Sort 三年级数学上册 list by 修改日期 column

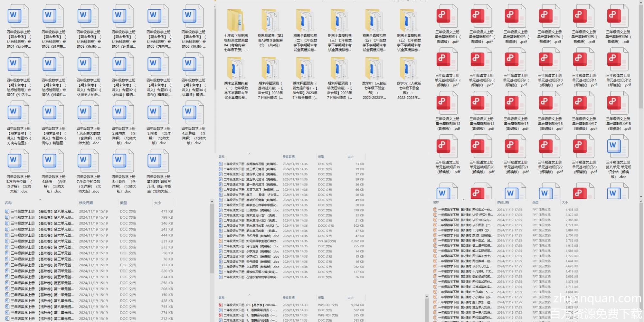pos(86,203)
